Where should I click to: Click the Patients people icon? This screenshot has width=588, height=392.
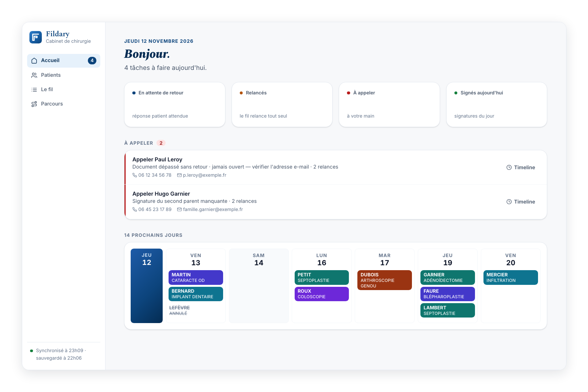(34, 75)
